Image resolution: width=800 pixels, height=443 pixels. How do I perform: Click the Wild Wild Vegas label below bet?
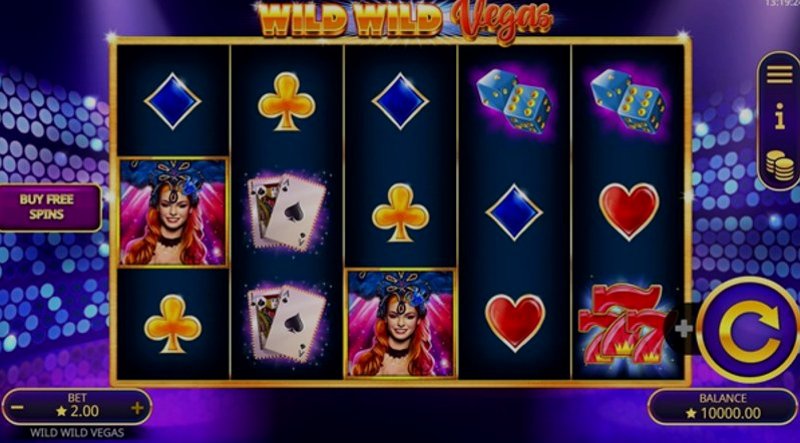tap(77, 433)
